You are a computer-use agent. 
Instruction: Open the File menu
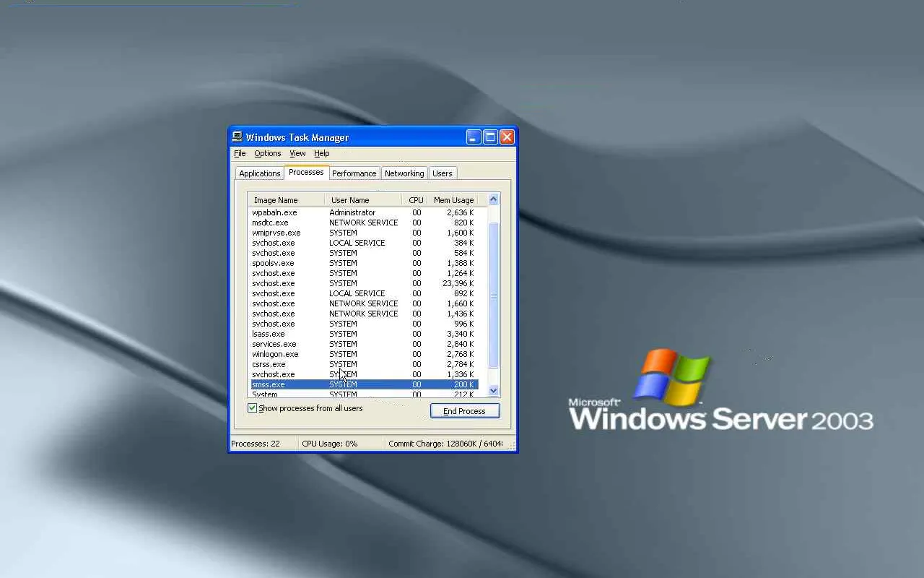tap(240, 153)
